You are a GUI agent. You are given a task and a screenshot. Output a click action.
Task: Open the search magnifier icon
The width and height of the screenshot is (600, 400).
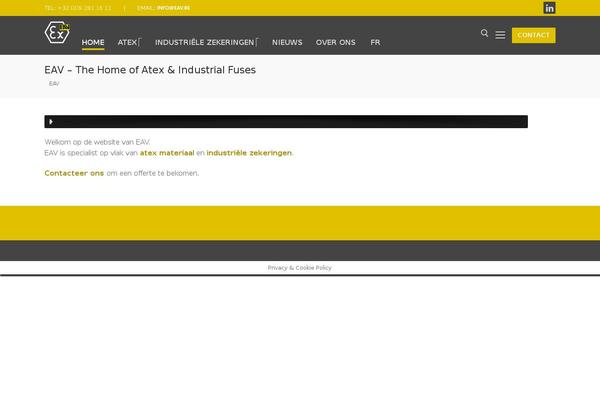click(x=484, y=33)
